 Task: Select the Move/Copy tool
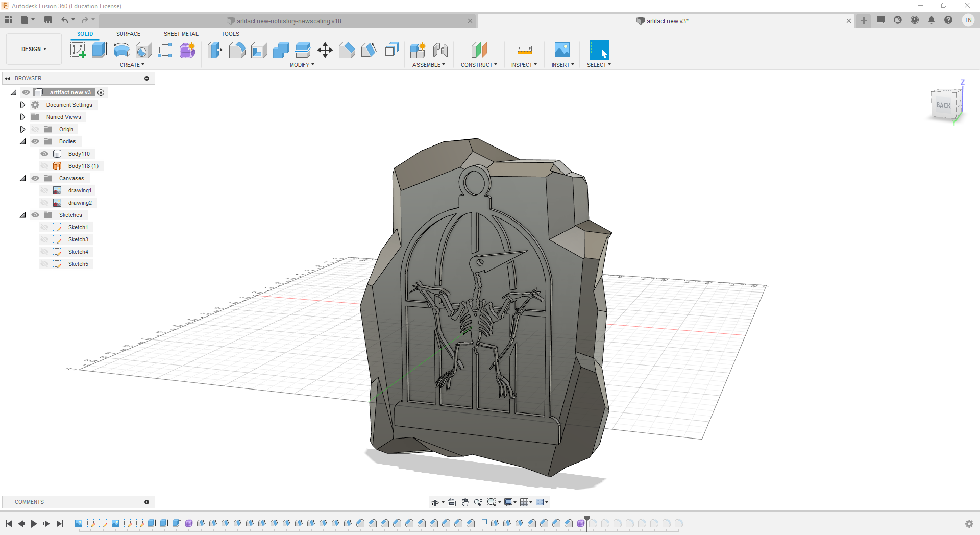coord(325,50)
